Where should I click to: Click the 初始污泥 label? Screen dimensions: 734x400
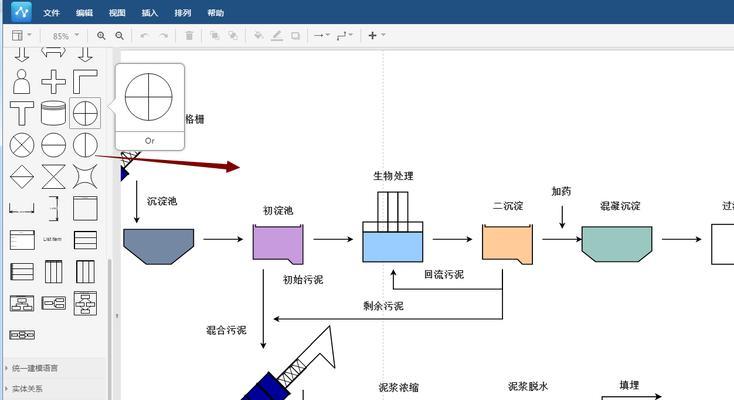pyautogui.click(x=303, y=280)
